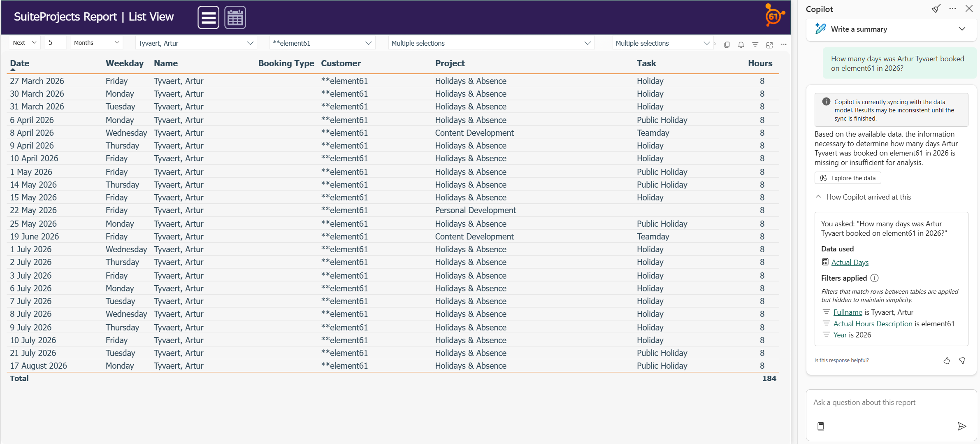
Task: Expand the Write a summary suggestion
Action: click(x=961, y=29)
